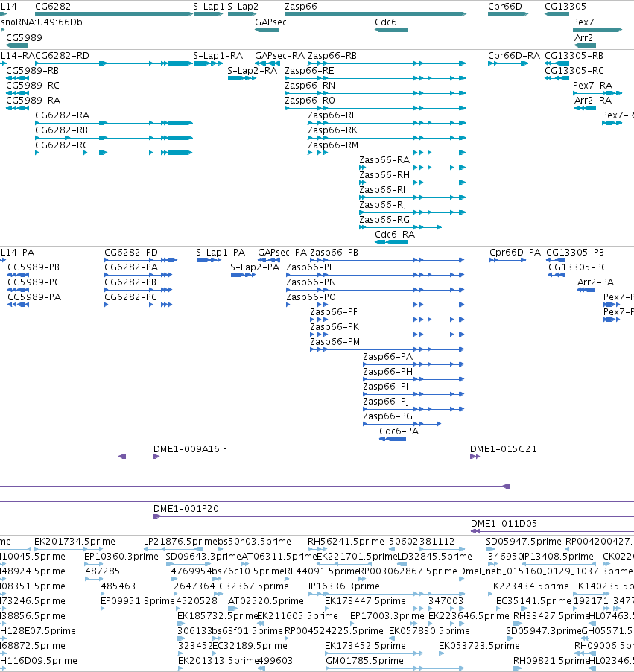Select protein Zasp66-PB
The width and height of the screenshot is (634, 672).
334,253
